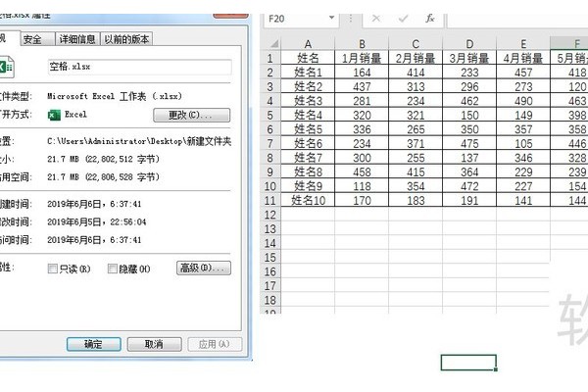Image resolution: width=588 pixels, height=392 pixels.
Task: Click the Excel file icon in properties dialog
Action: click(x=7, y=68)
